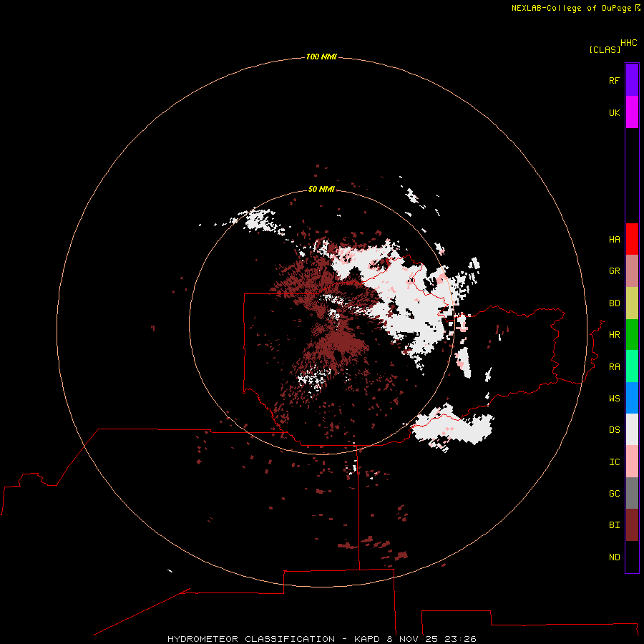Click the BD legend label
The height and width of the screenshot is (644, 644).
[614, 303]
